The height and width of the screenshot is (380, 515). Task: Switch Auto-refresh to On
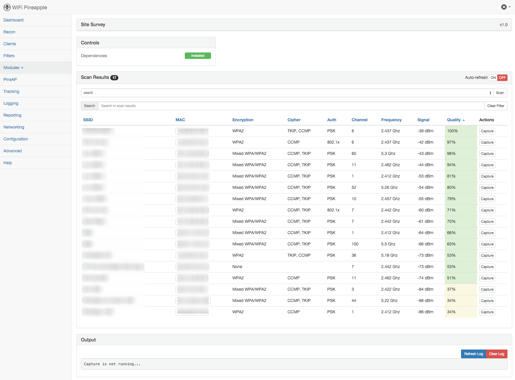point(493,78)
